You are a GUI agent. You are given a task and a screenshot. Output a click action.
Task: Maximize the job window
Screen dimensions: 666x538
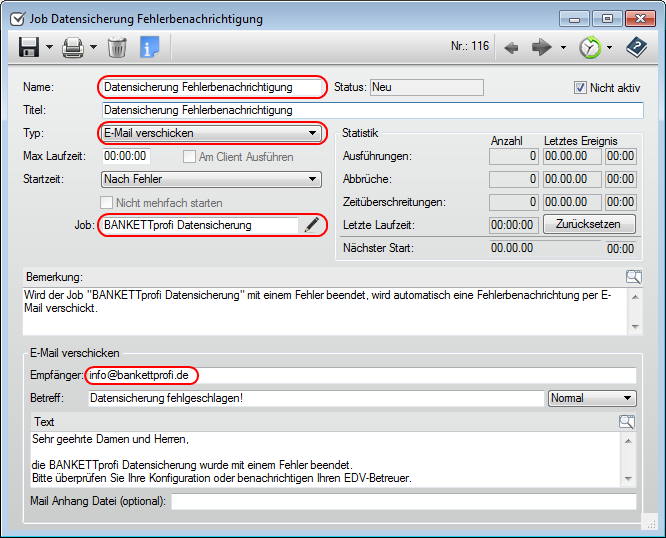click(607, 19)
